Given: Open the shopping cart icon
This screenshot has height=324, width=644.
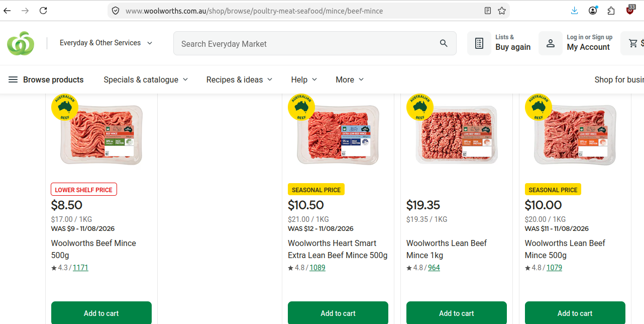Looking at the screenshot, I should tap(633, 43).
